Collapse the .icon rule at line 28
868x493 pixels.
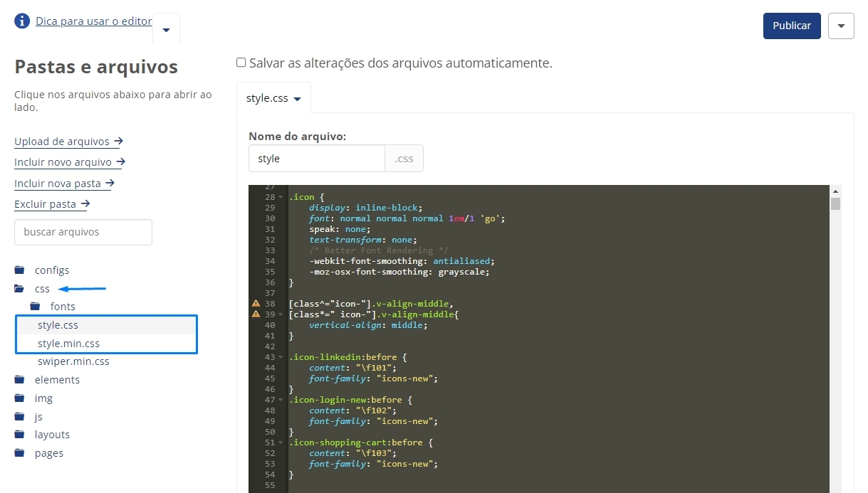pyautogui.click(x=281, y=197)
